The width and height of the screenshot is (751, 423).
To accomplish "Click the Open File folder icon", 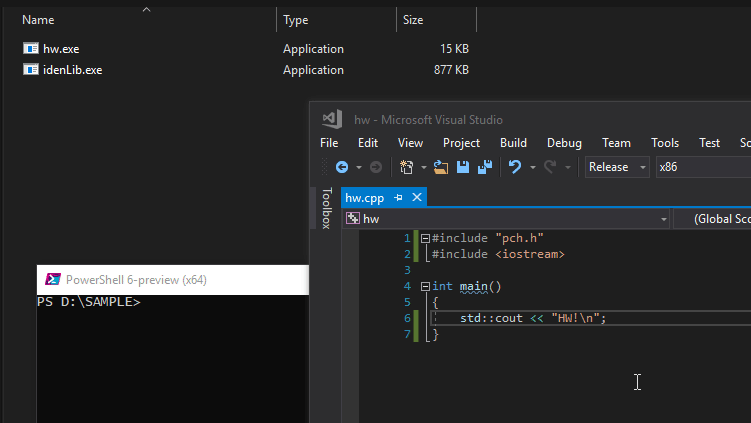I will pos(441,167).
